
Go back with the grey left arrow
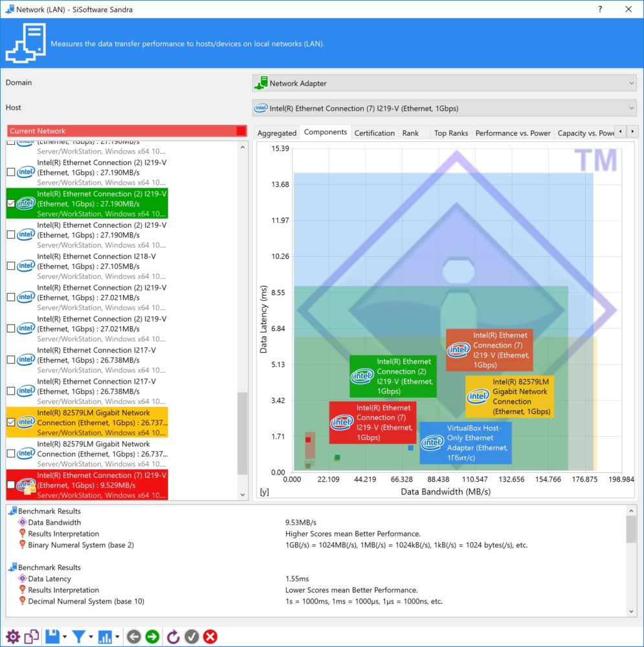tap(133, 637)
